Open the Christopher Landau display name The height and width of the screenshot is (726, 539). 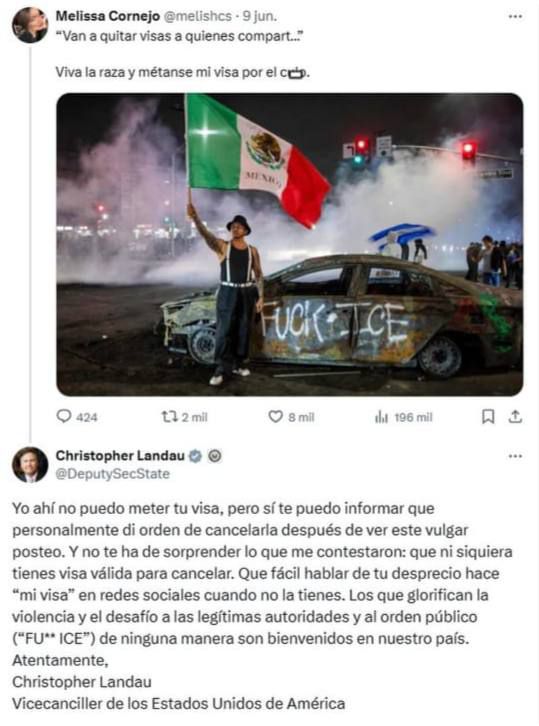pos(120,456)
